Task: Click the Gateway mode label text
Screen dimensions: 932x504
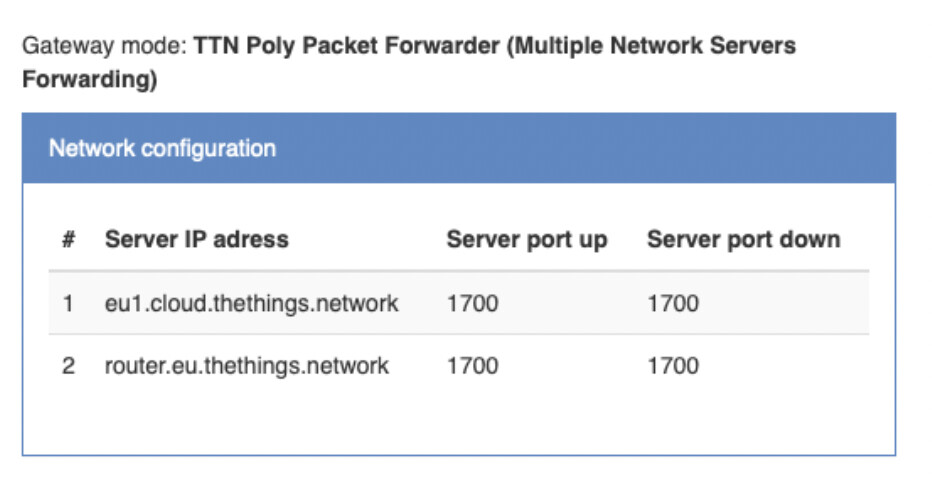Action: [x=105, y=46]
